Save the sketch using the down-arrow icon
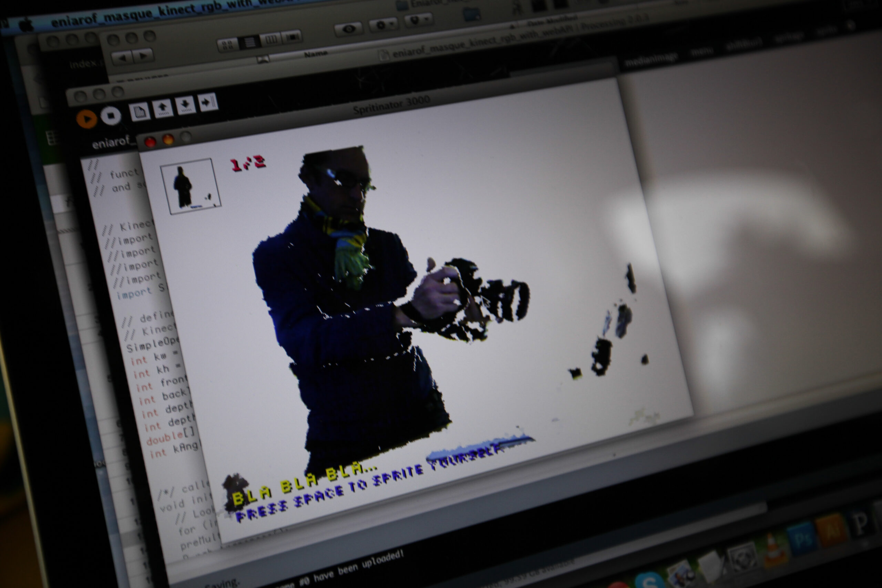This screenshot has width=882, height=588. pyautogui.click(x=186, y=105)
